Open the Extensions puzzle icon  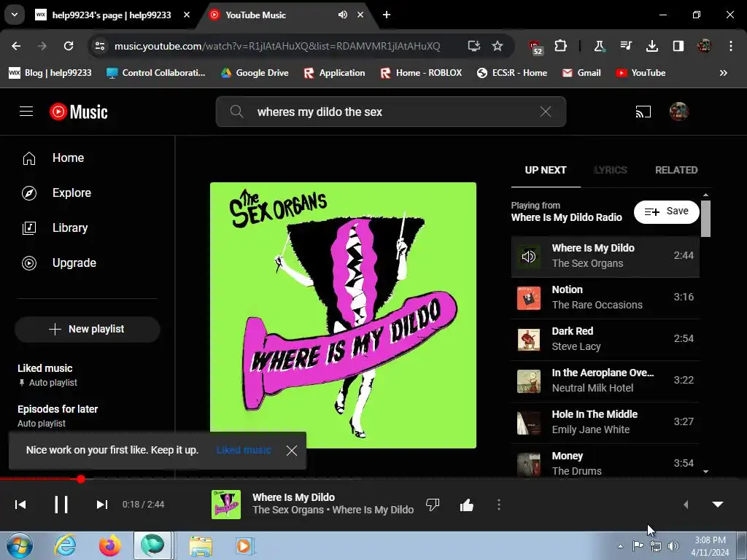[x=561, y=46]
